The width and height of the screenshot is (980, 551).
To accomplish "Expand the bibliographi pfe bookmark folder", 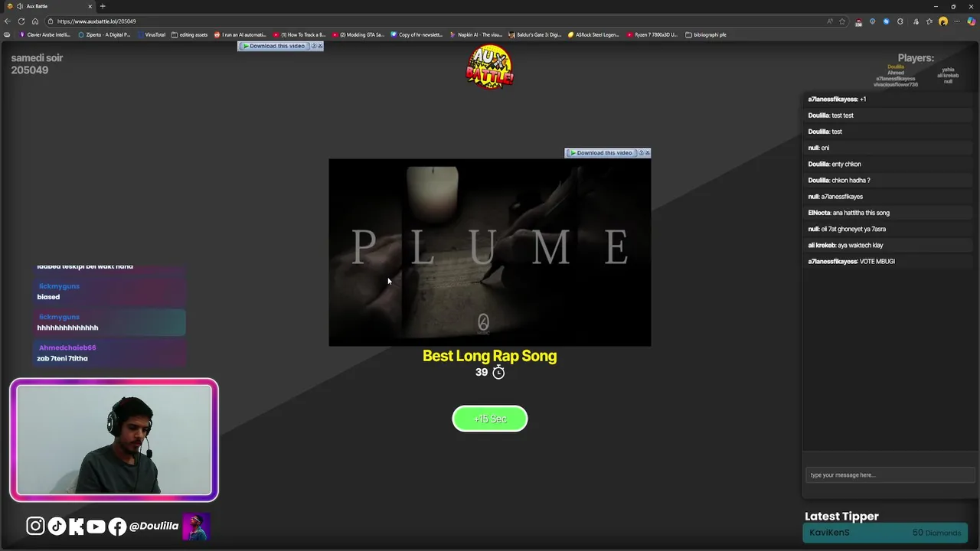I will point(706,34).
